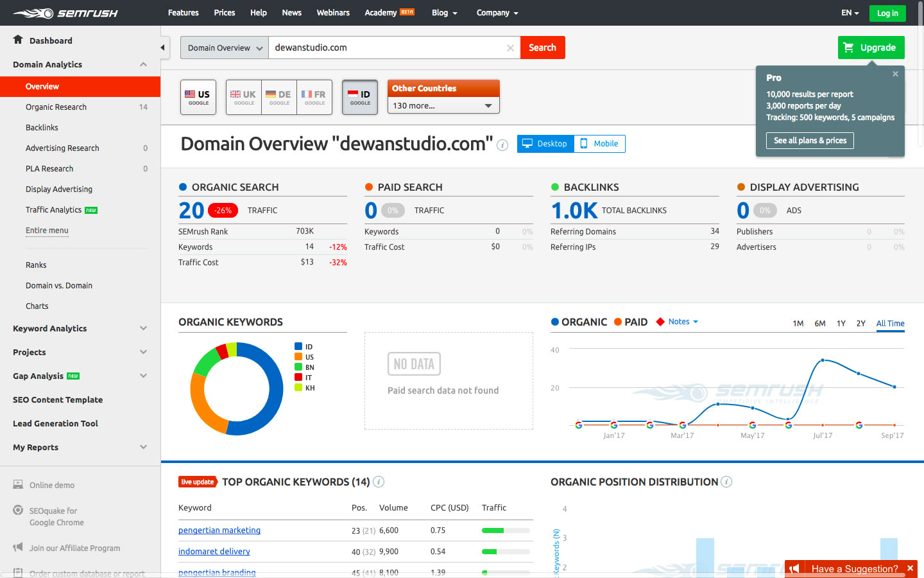Select the 6M time range tab
Viewport: 924px width, 578px height.
tap(819, 324)
